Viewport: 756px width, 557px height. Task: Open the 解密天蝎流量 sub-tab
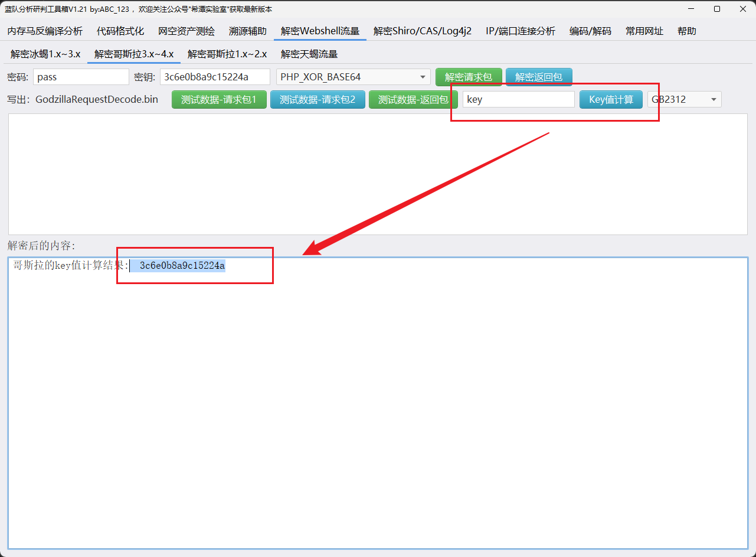tap(309, 54)
